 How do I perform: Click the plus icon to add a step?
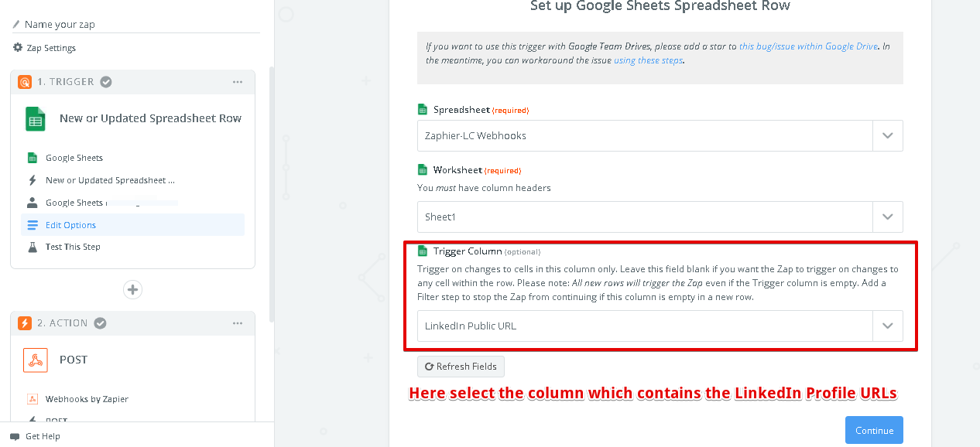tap(133, 289)
